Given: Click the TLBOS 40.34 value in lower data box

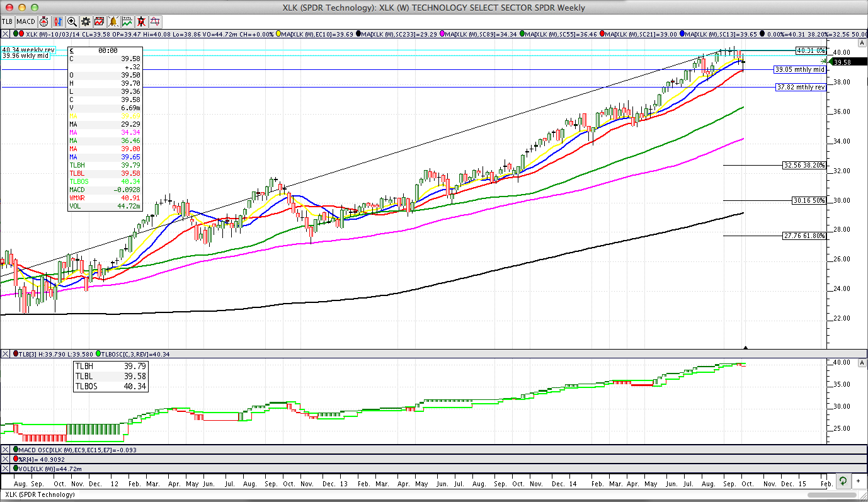Looking at the screenshot, I should tap(136, 387).
